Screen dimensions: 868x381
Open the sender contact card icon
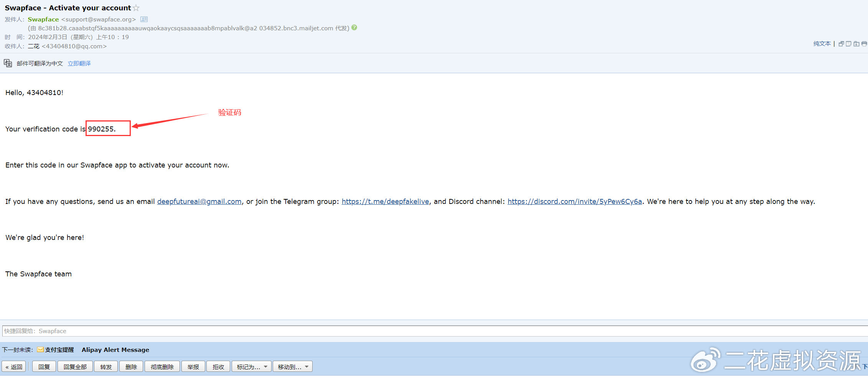pyautogui.click(x=144, y=19)
